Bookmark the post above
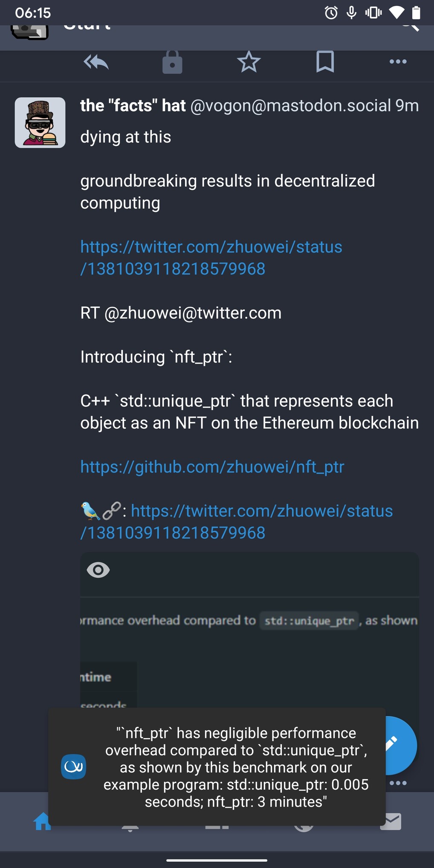 325,62
